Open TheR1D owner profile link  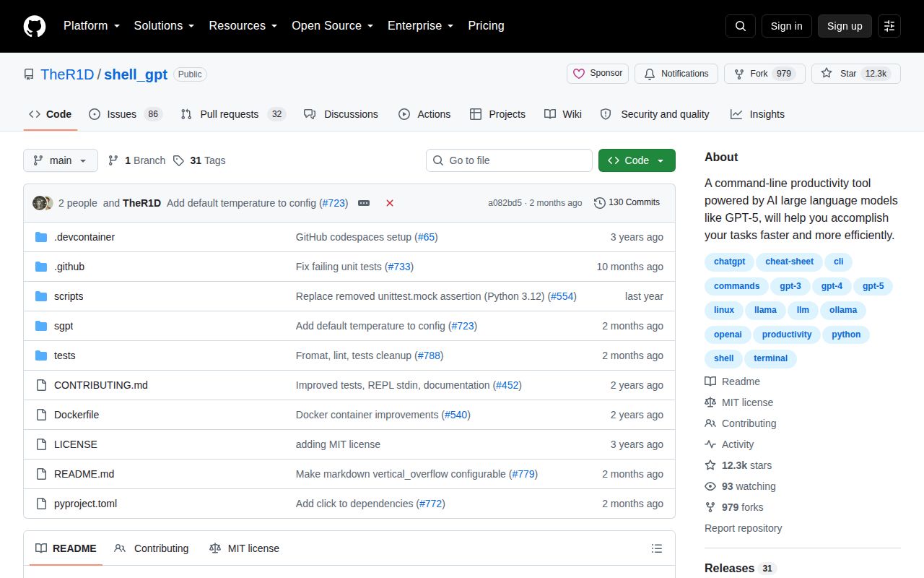pyautogui.click(x=67, y=74)
